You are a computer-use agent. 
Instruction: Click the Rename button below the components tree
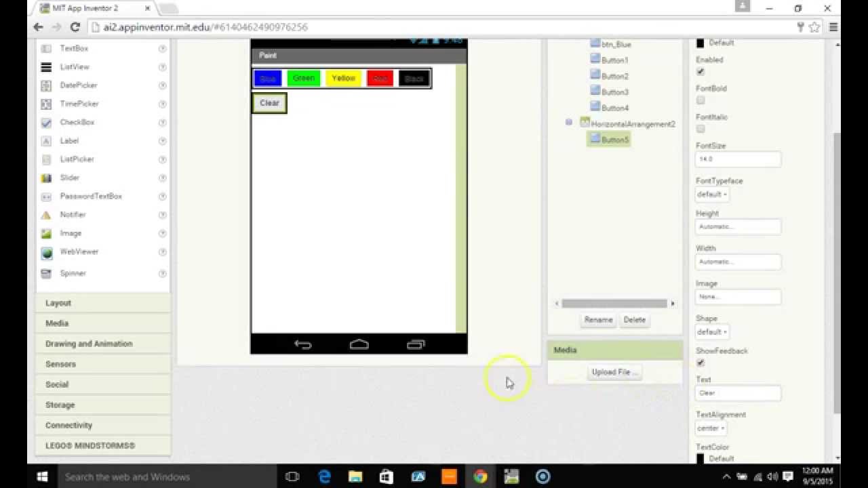[x=597, y=319]
